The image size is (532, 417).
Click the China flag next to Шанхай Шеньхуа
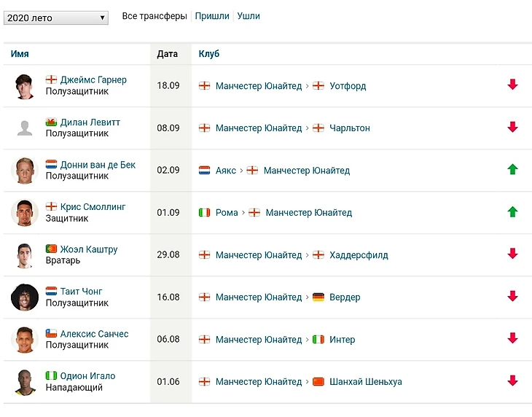point(318,382)
